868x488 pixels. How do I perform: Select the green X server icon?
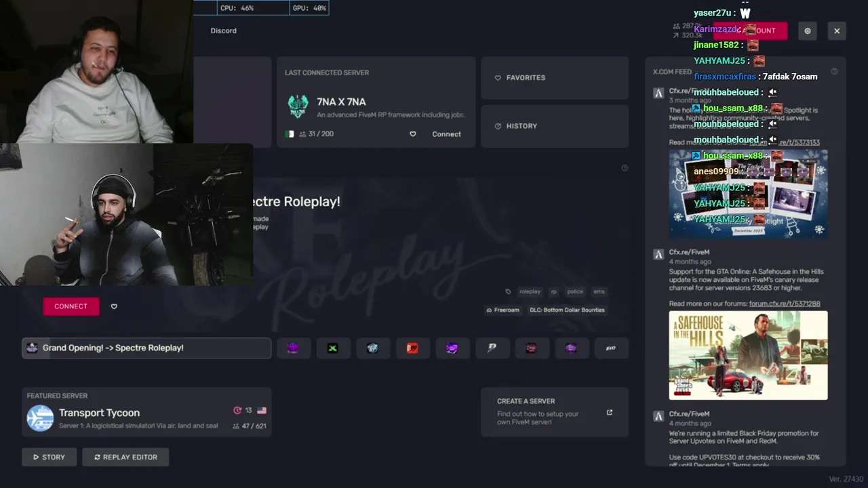(x=332, y=348)
